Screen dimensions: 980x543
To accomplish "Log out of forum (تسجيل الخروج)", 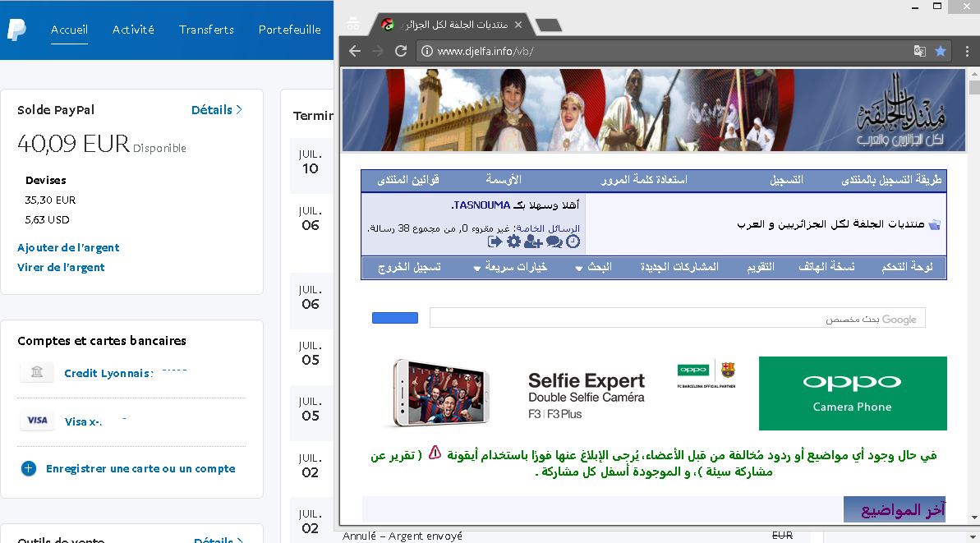I will 409,267.
